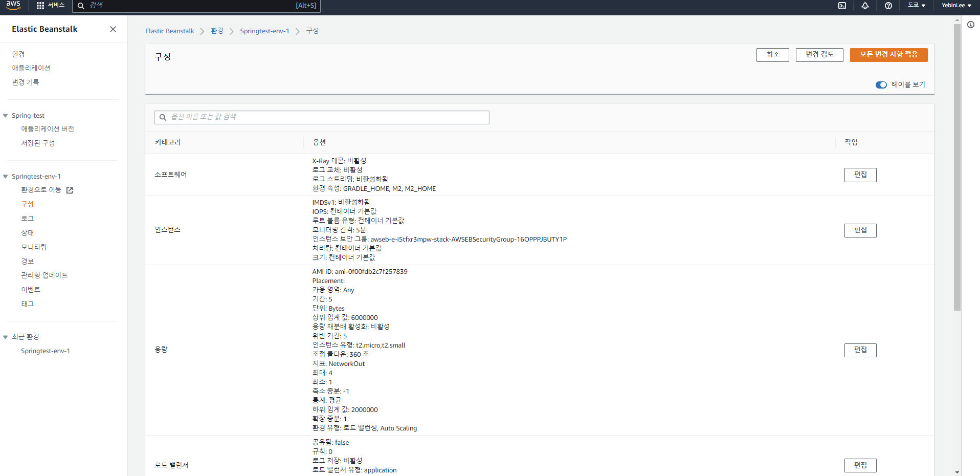Click 모든 변경 사항 적용 button
This screenshot has height=476, width=980.
[888, 55]
